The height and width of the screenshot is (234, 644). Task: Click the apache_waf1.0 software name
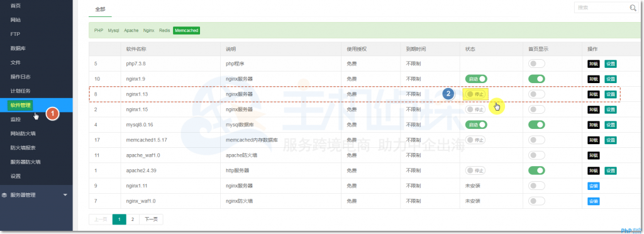143,155
